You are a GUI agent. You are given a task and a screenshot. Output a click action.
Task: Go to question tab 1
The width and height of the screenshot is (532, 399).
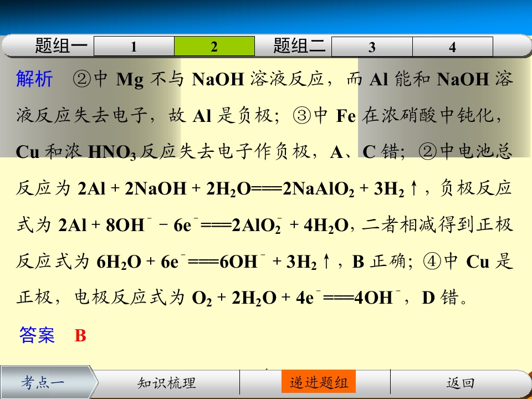click(x=134, y=46)
